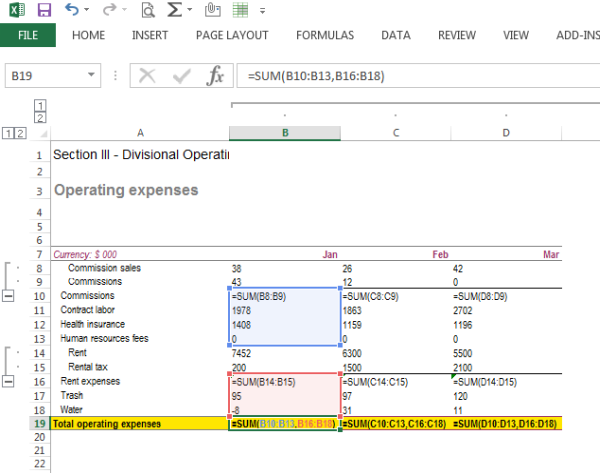
Task: Cancel formula entry with the X icon
Action: click(148, 76)
